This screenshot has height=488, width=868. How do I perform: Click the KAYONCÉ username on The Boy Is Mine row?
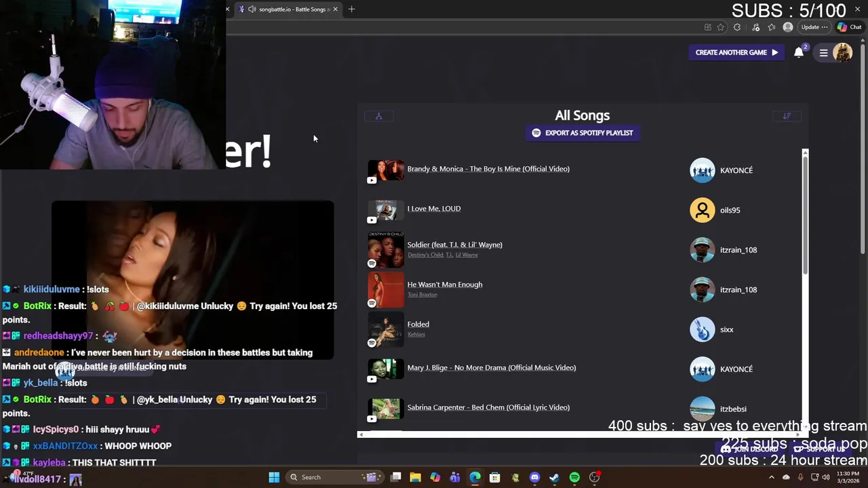click(x=736, y=170)
